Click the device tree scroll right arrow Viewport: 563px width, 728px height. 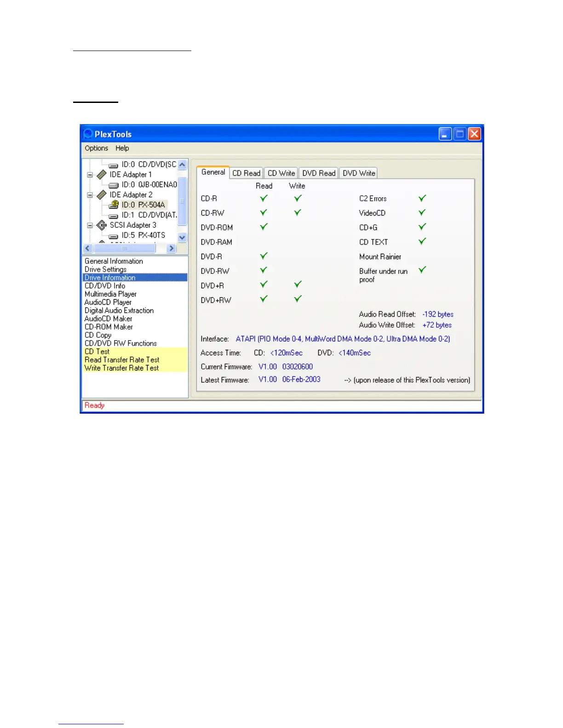[x=172, y=248]
